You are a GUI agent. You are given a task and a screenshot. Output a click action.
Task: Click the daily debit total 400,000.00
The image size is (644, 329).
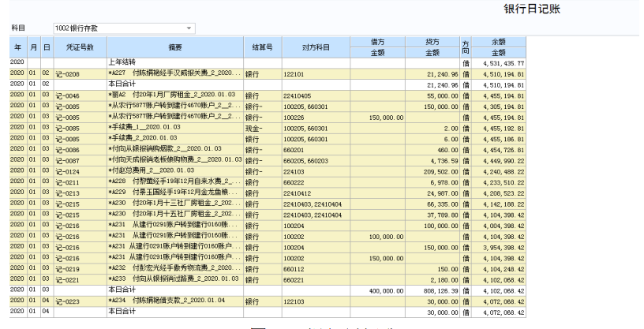pyautogui.click(x=378, y=291)
